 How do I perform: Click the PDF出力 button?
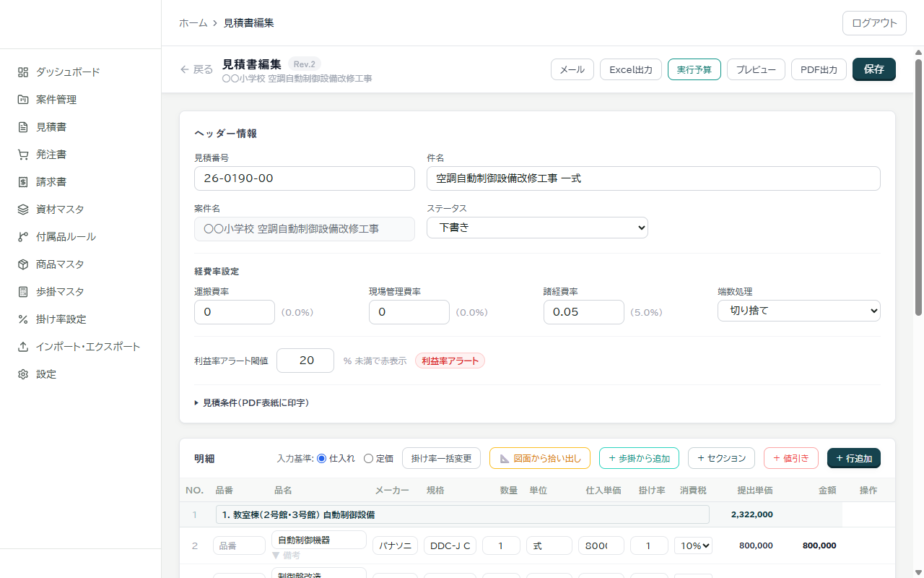[819, 69]
